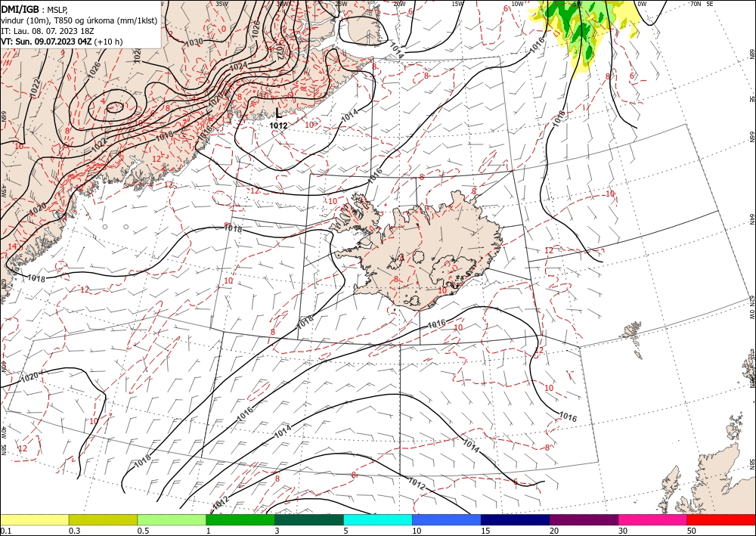Click the '70N 5E' label in top-right corner

coord(702,4)
